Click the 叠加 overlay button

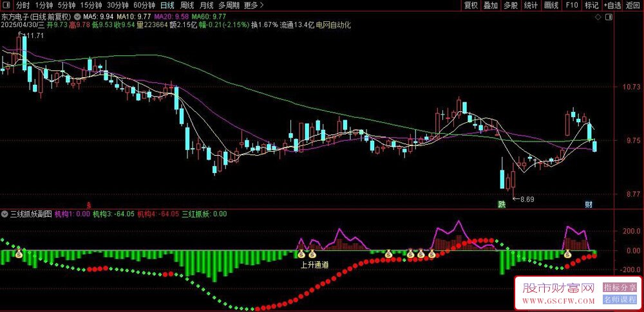coord(490,5)
